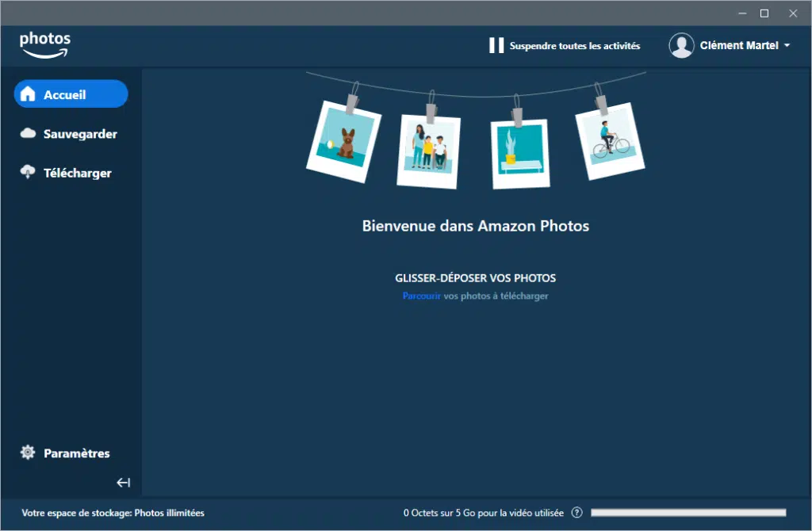Click the Amazon Photos logo
Image resolution: width=812 pixels, height=531 pixels.
pos(44,45)
